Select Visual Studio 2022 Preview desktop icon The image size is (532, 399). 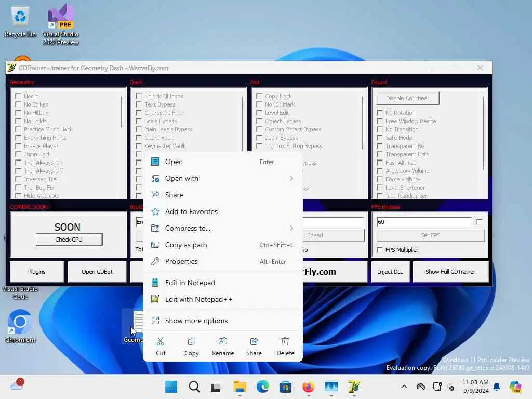coord(61,24)
